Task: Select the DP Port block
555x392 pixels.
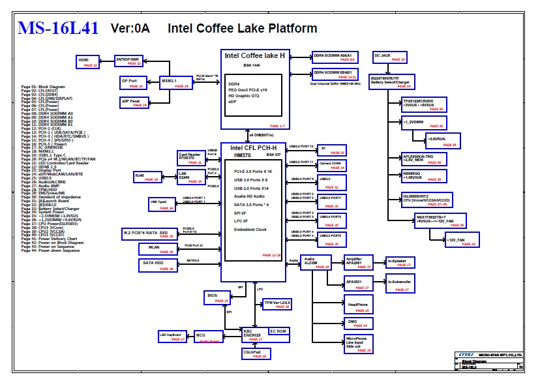Action: pyautogui.click(x=134, y=83)
